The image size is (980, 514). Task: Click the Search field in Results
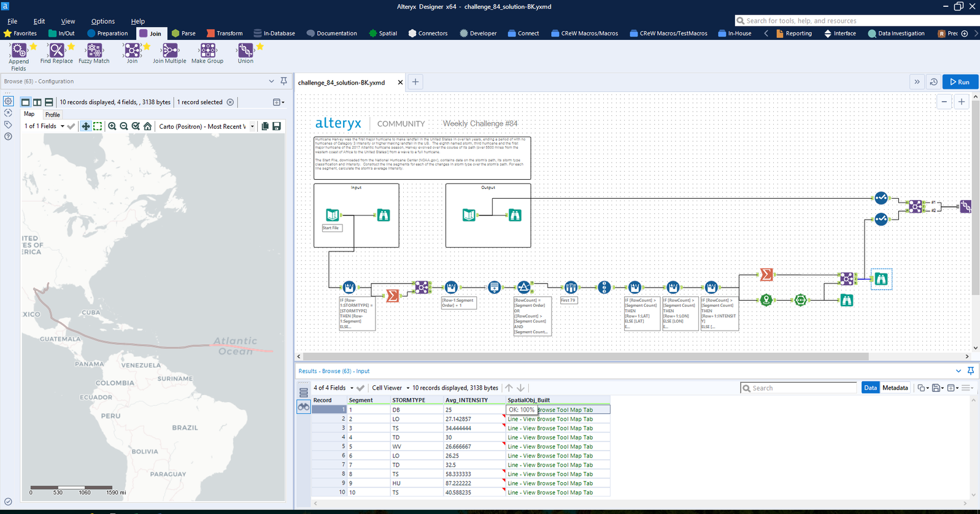(798, 388)
